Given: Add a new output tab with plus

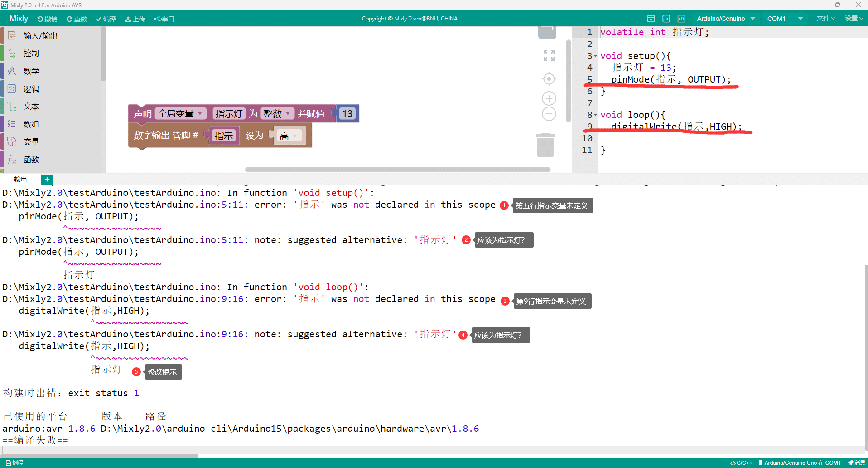Looking at the screenshot, I should [47, 180].
